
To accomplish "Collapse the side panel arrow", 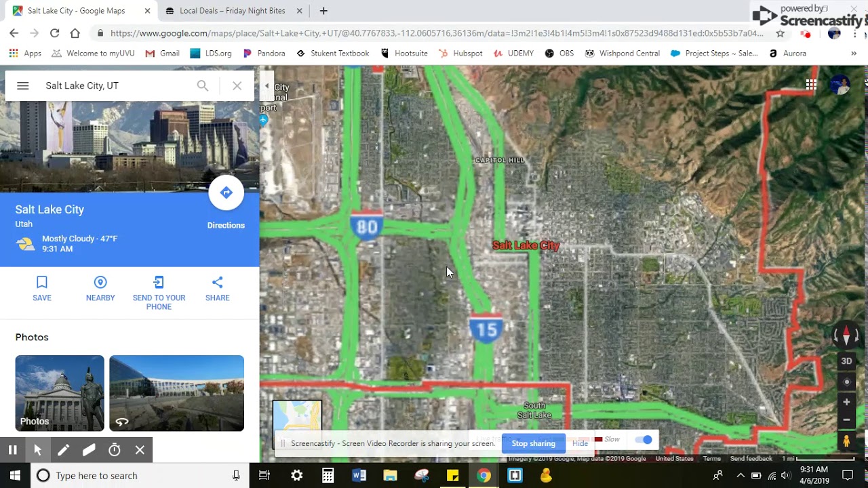I will (x=267, y=86).
